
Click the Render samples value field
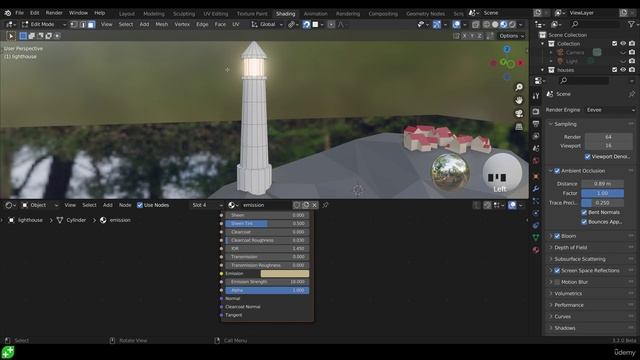[x=608, y=137]
